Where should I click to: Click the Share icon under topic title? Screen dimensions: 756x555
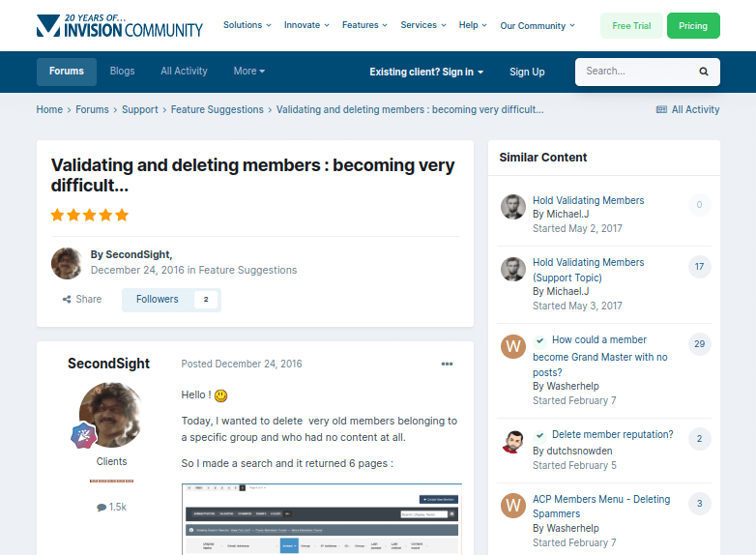coord(67,300)
